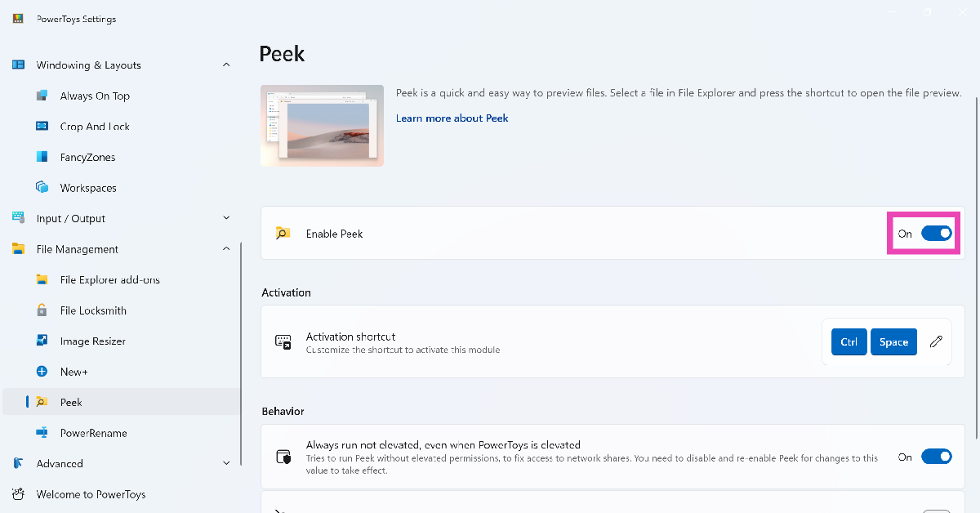Collapse the File Management group
This screenshot has height=513, width=980.
[226, 249]
